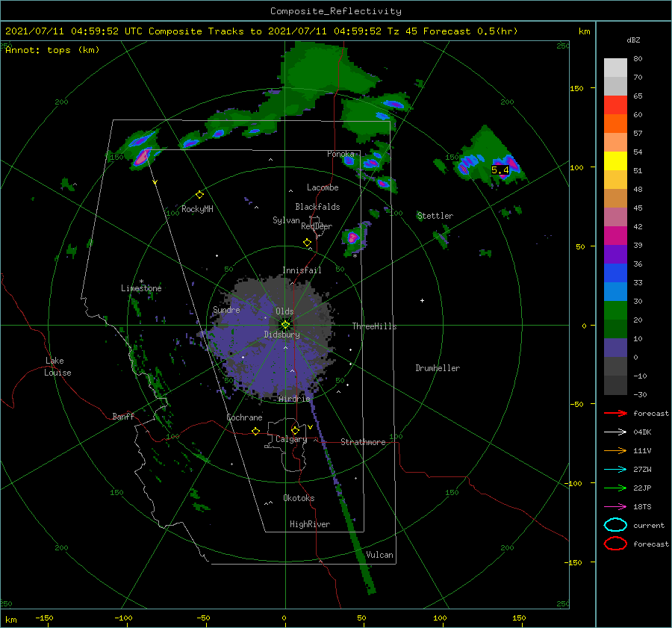The height and width of the screenshot is (628, 672).
Task: Click the white 04DK arrow legend
Action: 615,432
